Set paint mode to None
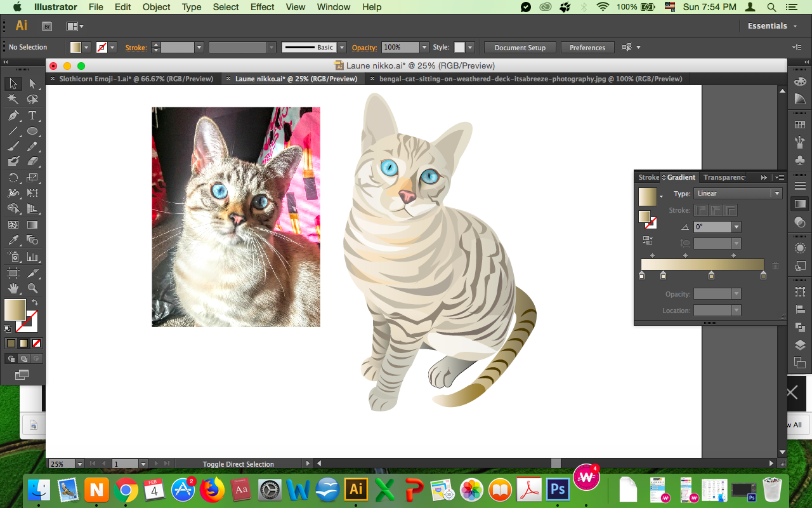This screenshot has height=508, width=812. (37, 344)
